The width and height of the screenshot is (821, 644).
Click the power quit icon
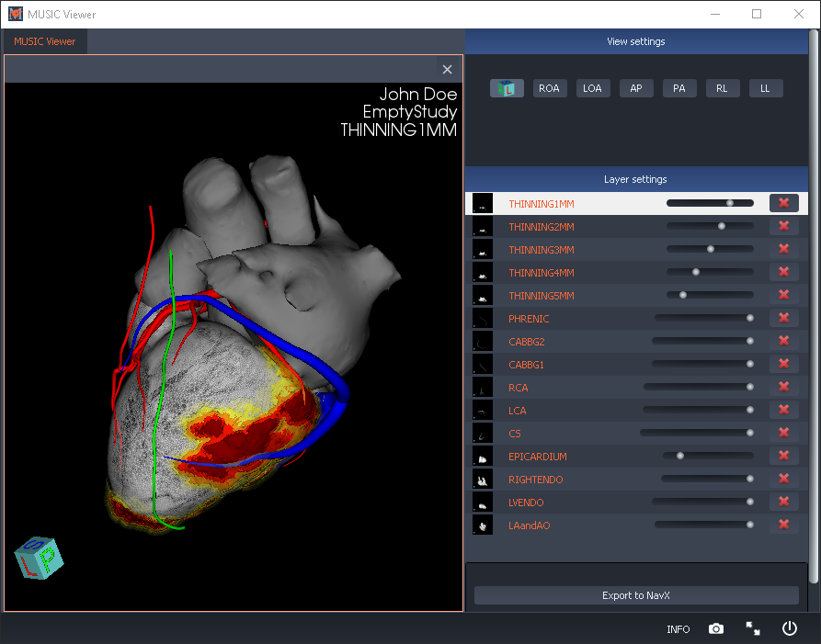click(x=790, y=628)
